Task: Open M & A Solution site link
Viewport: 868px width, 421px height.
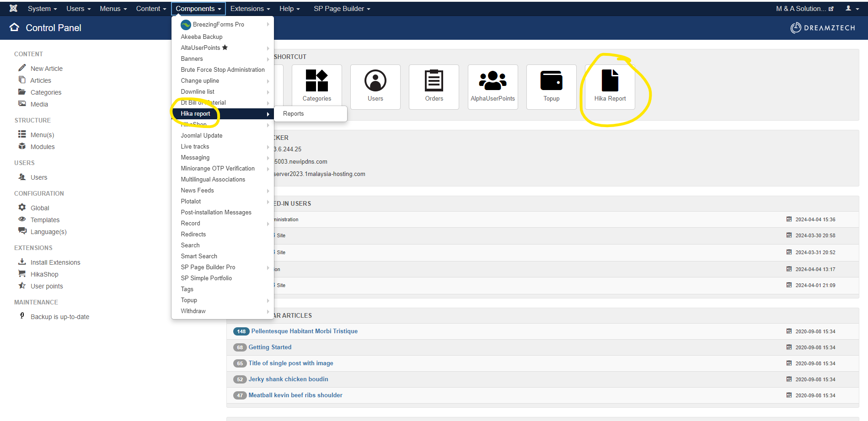Action: [x=804, y=9]
